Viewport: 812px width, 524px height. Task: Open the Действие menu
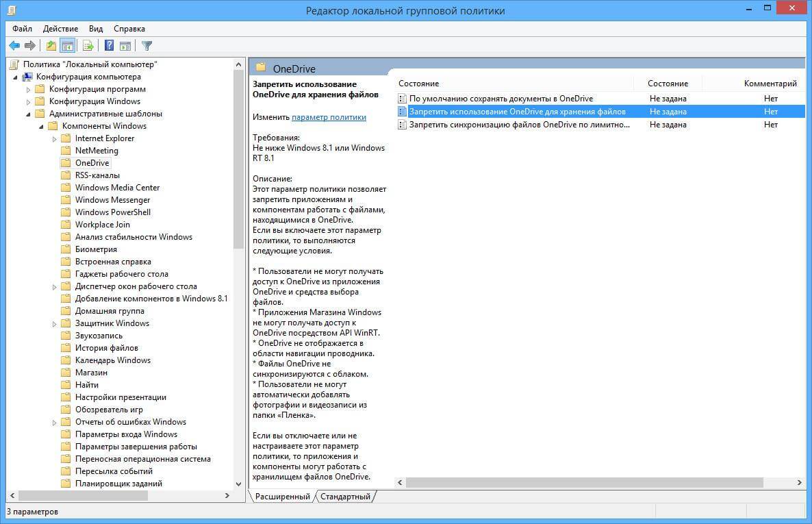coord(60,29)
